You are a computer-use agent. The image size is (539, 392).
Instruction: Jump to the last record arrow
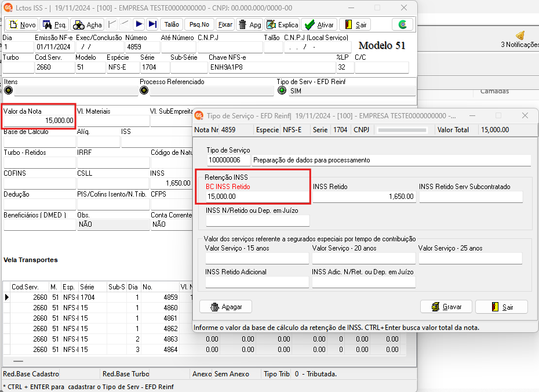pyautogui.click(x=152, y=24)
